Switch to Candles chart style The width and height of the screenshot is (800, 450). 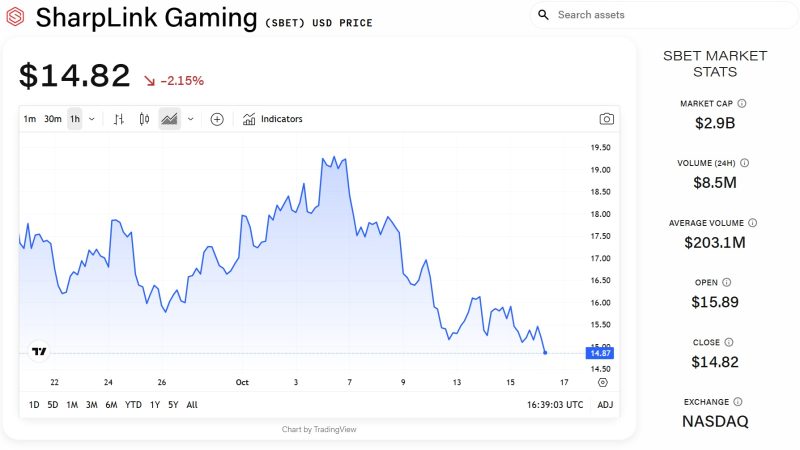point(144,119)
